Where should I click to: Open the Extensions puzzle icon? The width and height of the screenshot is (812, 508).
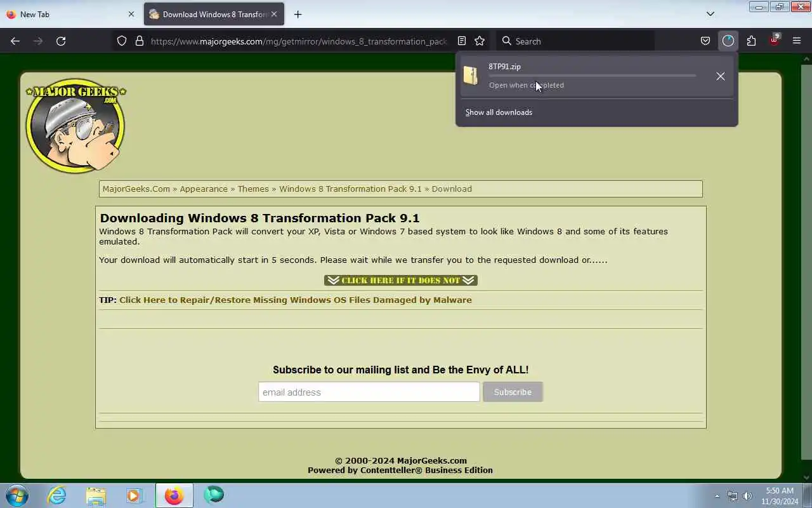pos(751,41)
